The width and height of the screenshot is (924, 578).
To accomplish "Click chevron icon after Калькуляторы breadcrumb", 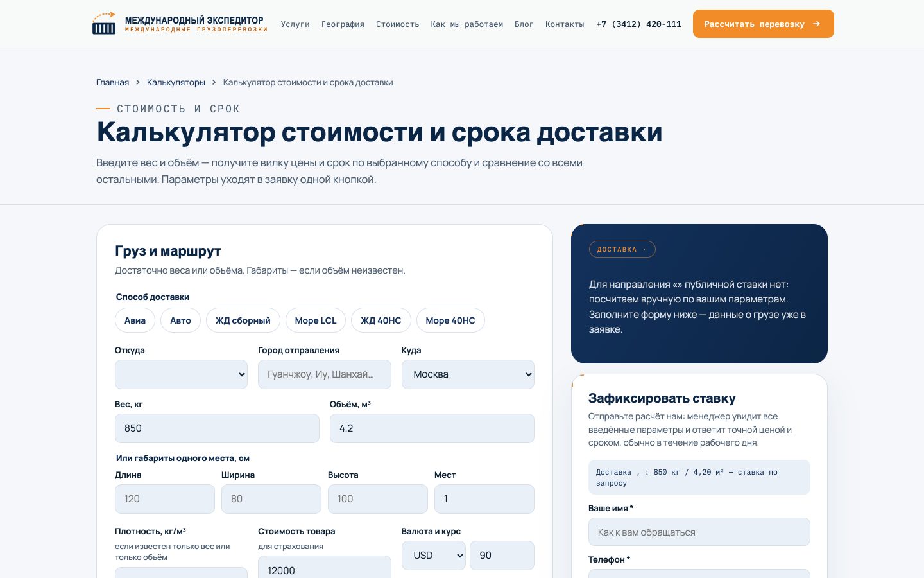I will point(214,82).
